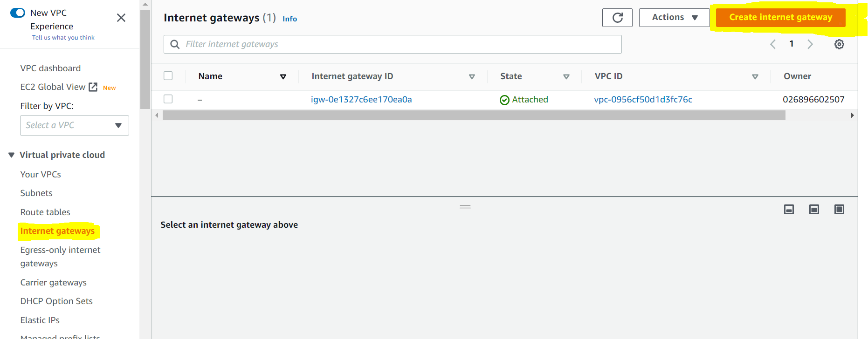
Task: Click the magnifying glass search icon
Action: coord(174,44)
